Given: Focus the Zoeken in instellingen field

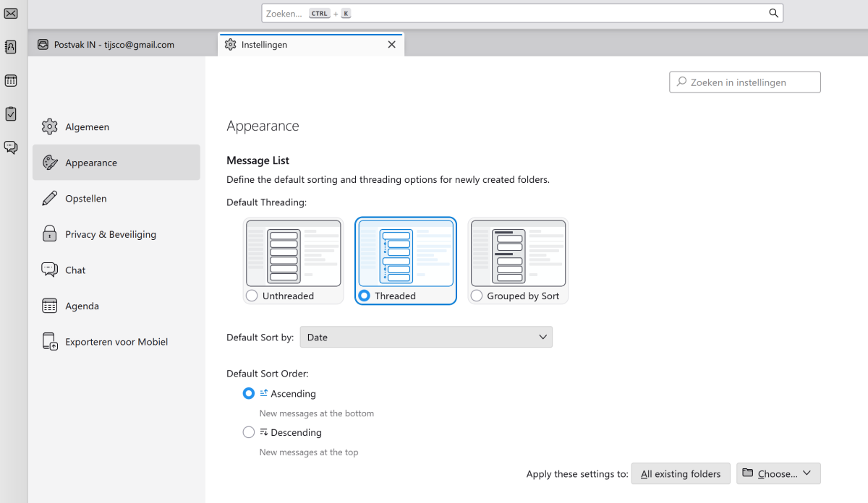Looking at the screenshot, I should tap(745, 82).
